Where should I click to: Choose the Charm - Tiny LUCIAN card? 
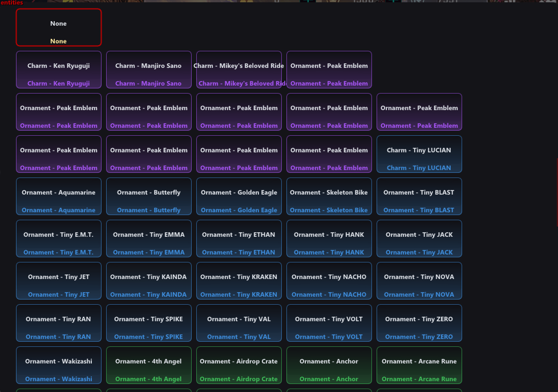(419, 154)
